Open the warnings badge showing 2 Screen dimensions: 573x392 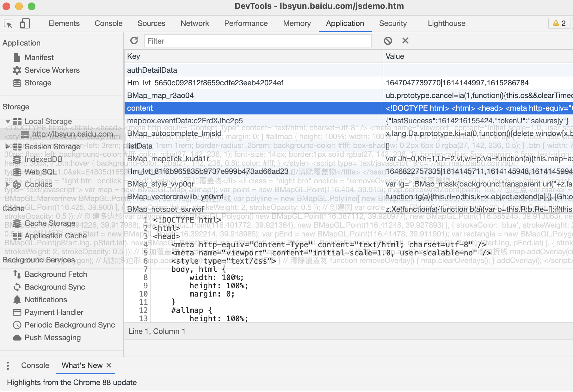tap(559, 23)
